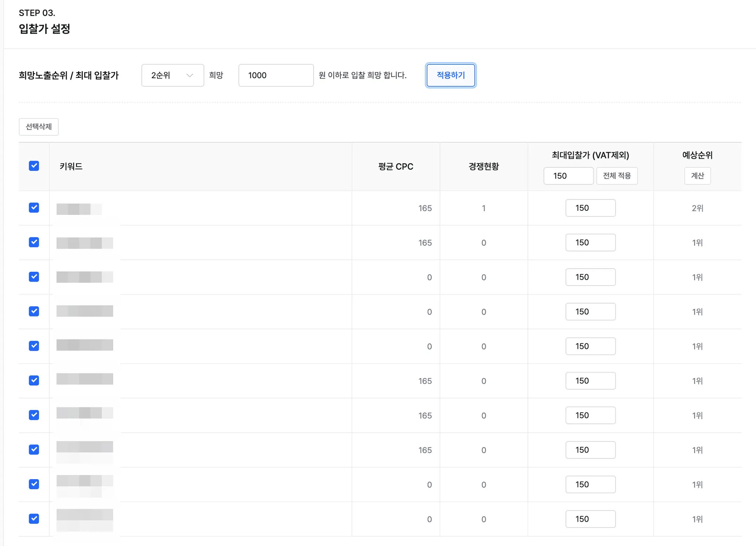The image size is (756, 546).
Task: Edit the first row max bid field
Action: pyautogui.click(x=590, y=208)
